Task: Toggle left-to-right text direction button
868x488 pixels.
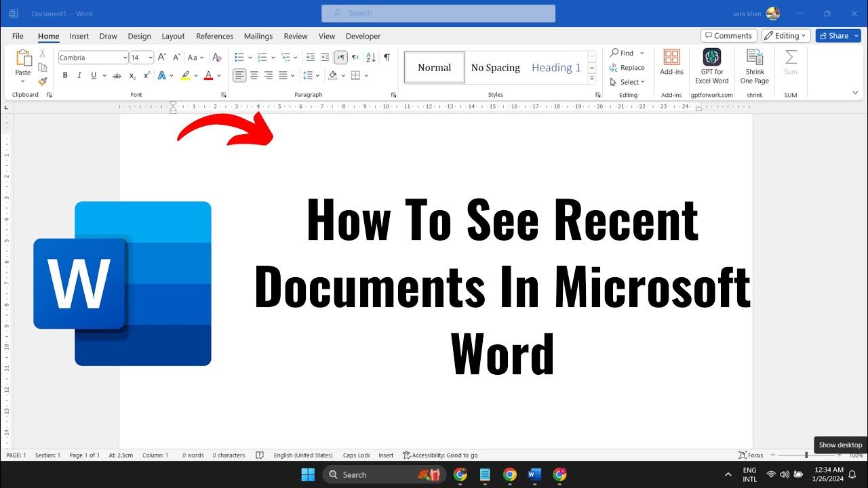Action: coord(340,58)
